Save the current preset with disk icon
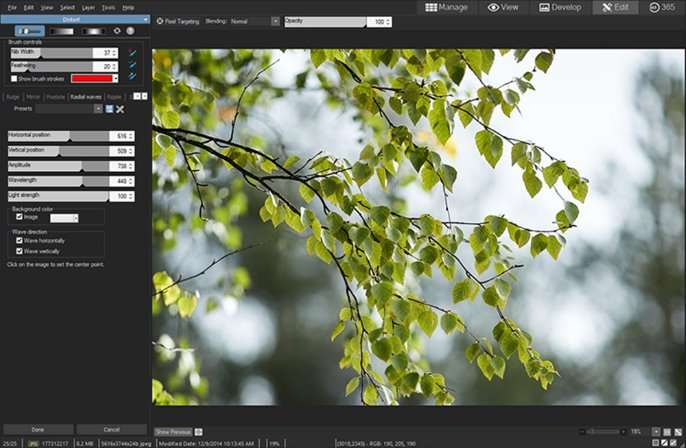686x448 pixels. (x=109, y=109)
